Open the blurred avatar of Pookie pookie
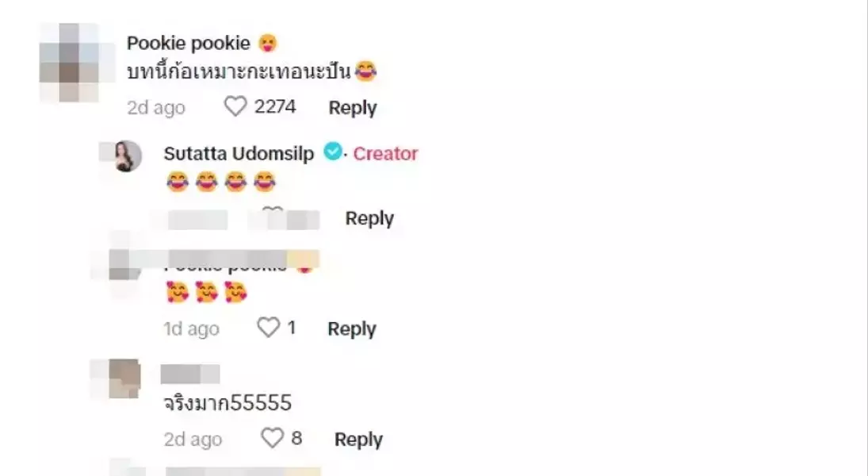Image resolution: width=868 pixels, height=476 pixels. coord(69,63)
